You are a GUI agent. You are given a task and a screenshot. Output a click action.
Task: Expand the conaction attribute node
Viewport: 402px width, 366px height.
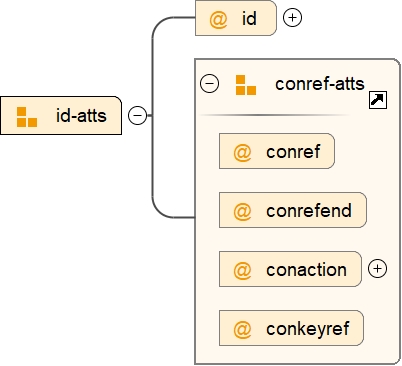[x=377, y=269]
